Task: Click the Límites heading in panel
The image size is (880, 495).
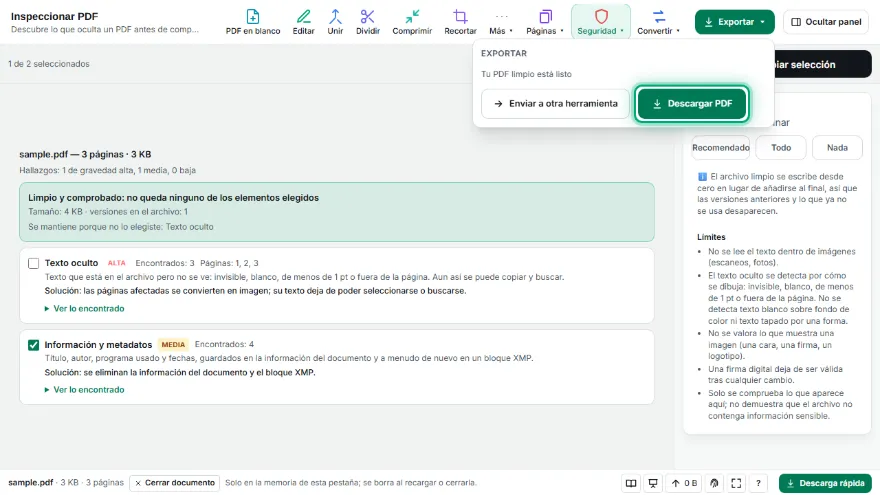Action: pyautogui.click(x=711, y=237)
